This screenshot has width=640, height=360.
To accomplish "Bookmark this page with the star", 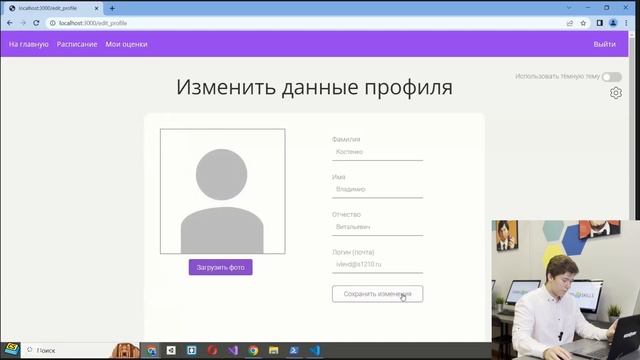I will (583, 23).
